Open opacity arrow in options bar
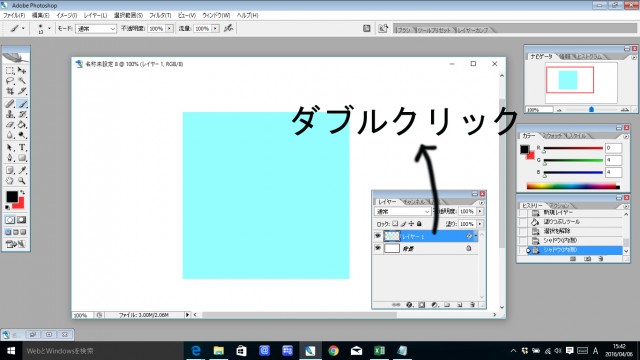Screen dimensions: 640x360 169,29
